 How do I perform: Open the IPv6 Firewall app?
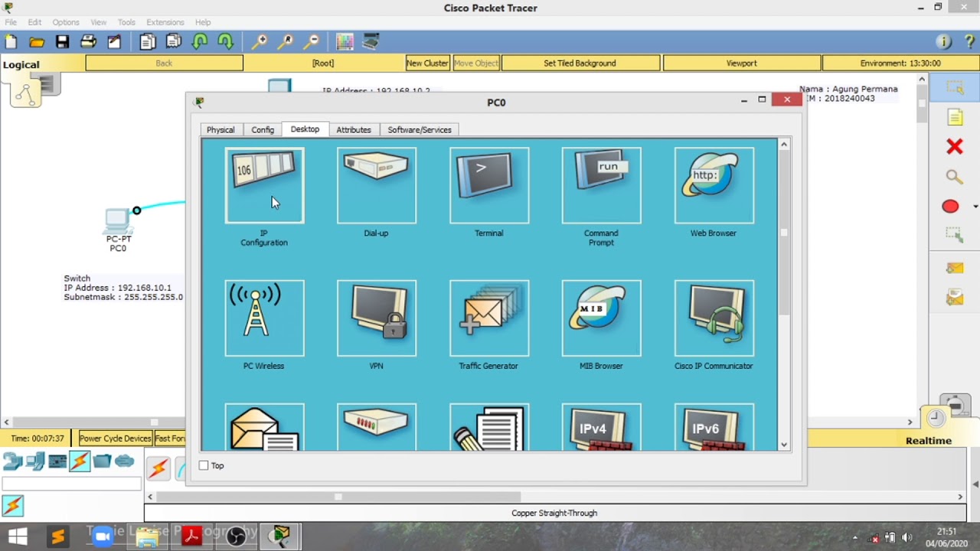point(714,427)
